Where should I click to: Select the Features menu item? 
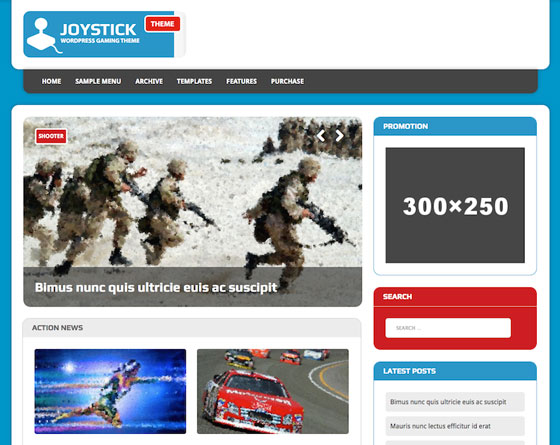pos(241,81)
